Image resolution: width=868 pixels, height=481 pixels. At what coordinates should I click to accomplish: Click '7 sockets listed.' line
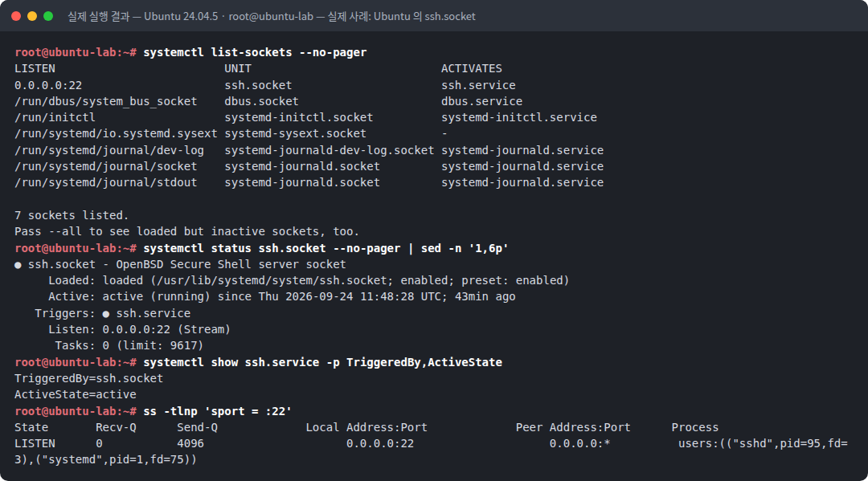(x=72, y=215)
